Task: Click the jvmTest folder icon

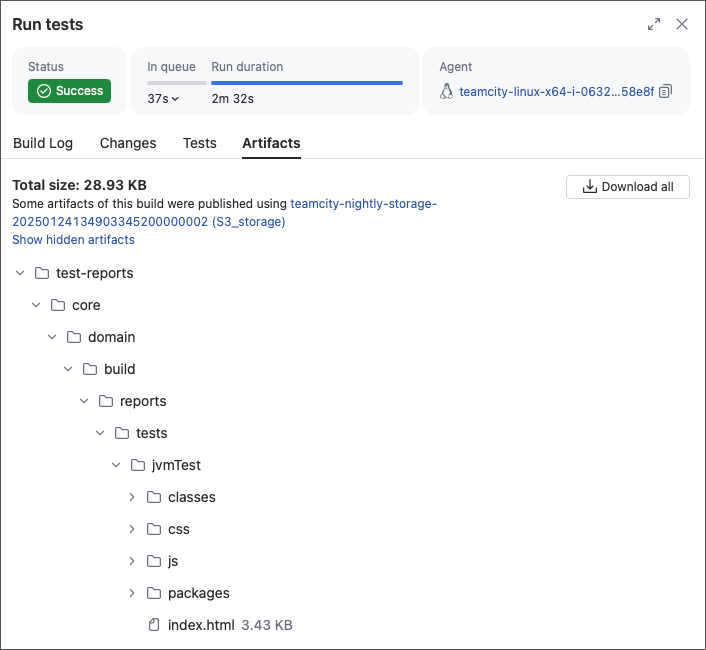Action: pyautogui.click(x=138, y=465)
